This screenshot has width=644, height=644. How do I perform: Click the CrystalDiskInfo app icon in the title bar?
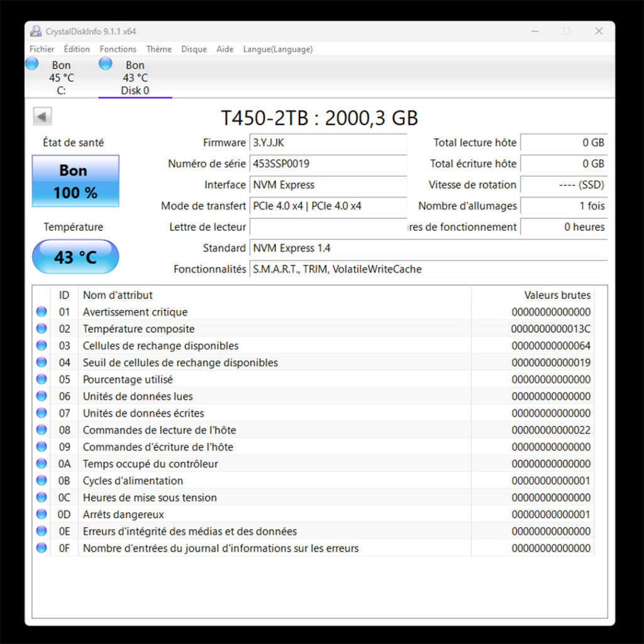36,31
